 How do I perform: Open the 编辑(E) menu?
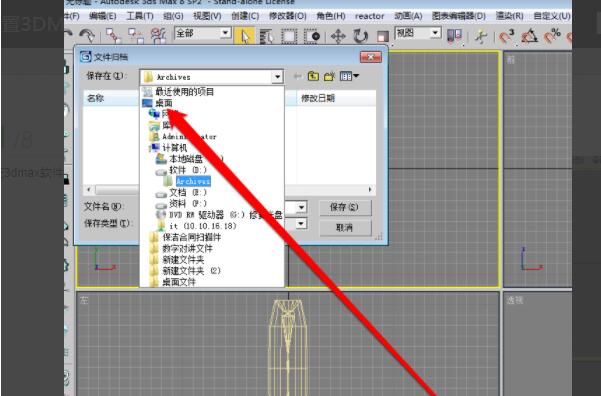click(102, 16)
